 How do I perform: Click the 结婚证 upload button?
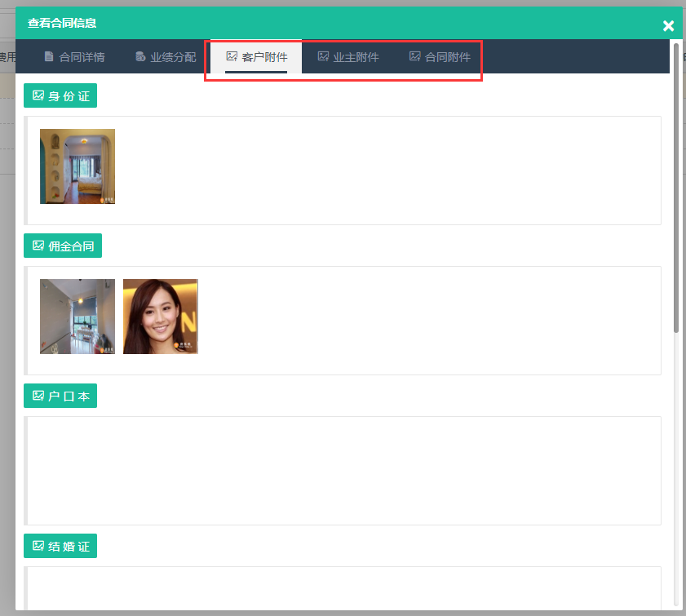pyautogui.click(x=60, y=546)
